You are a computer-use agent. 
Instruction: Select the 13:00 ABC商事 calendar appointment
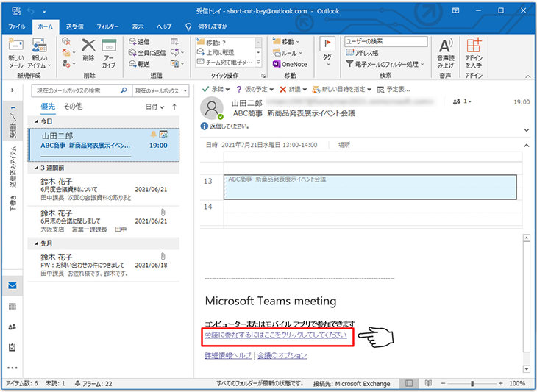(x=370, y=187)
